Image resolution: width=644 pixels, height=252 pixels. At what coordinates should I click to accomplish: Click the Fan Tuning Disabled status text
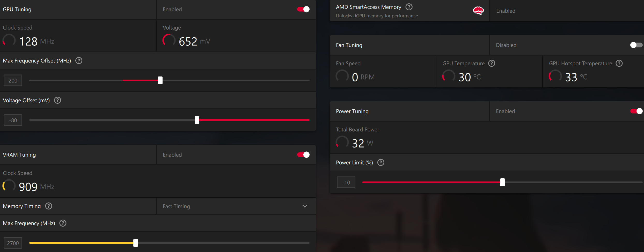pos(506,45)
